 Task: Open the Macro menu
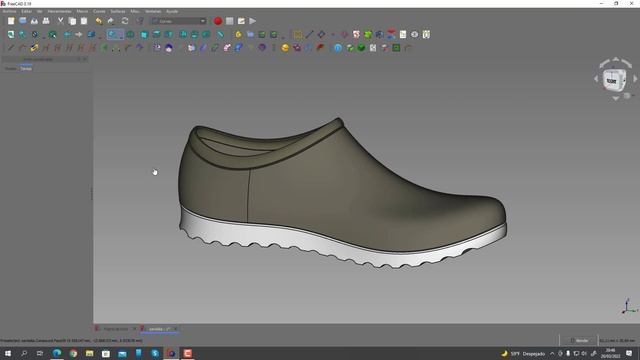tap(82, 11)
